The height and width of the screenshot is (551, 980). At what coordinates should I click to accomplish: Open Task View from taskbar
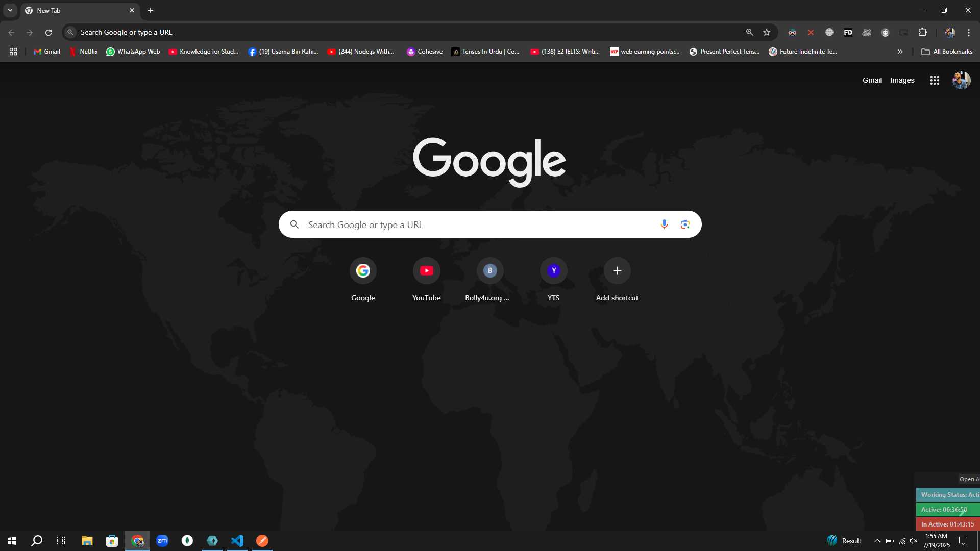61,540
